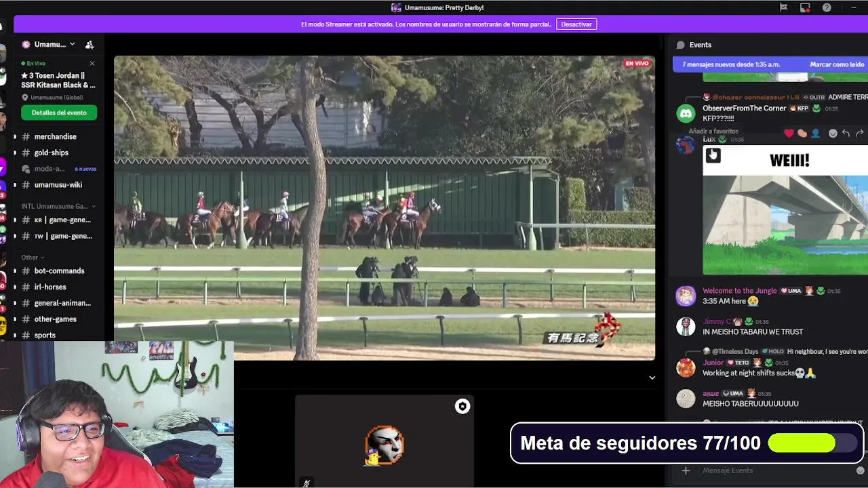Open the add reaction smiley picker
Screen dimensions: 868x488
click(x=833, y=134)
